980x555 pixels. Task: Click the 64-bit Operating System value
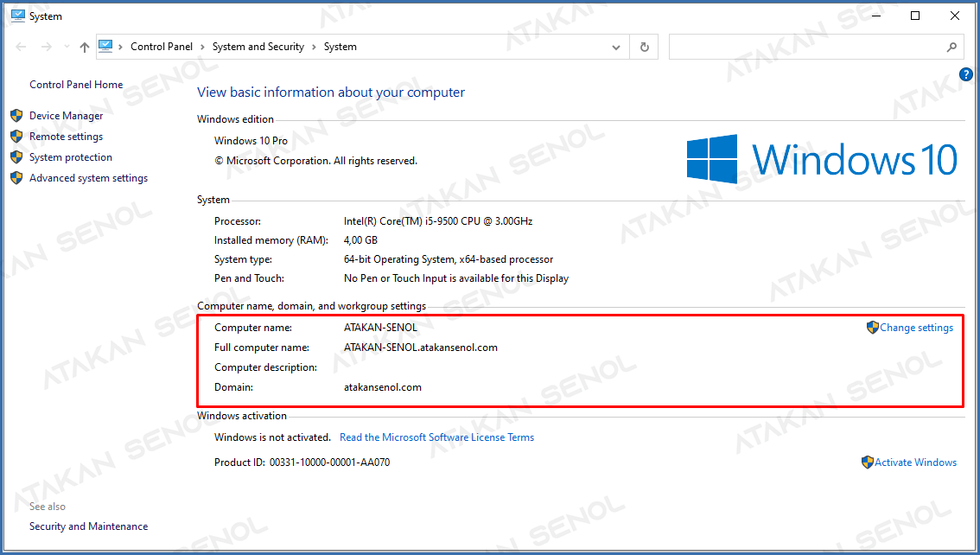pos(449,259)
